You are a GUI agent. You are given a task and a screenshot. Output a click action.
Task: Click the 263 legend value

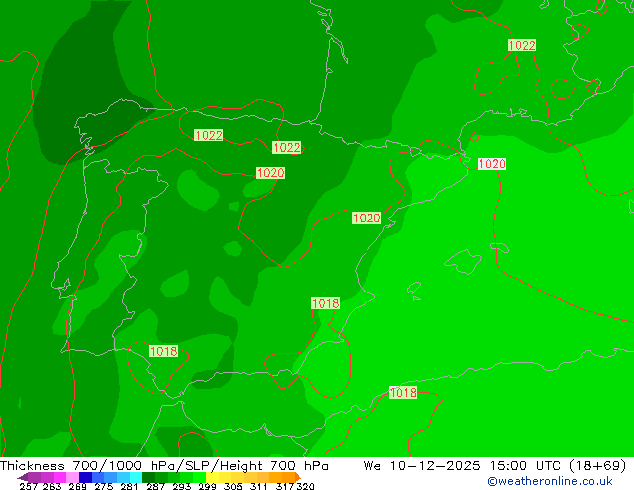coord(52,486)
